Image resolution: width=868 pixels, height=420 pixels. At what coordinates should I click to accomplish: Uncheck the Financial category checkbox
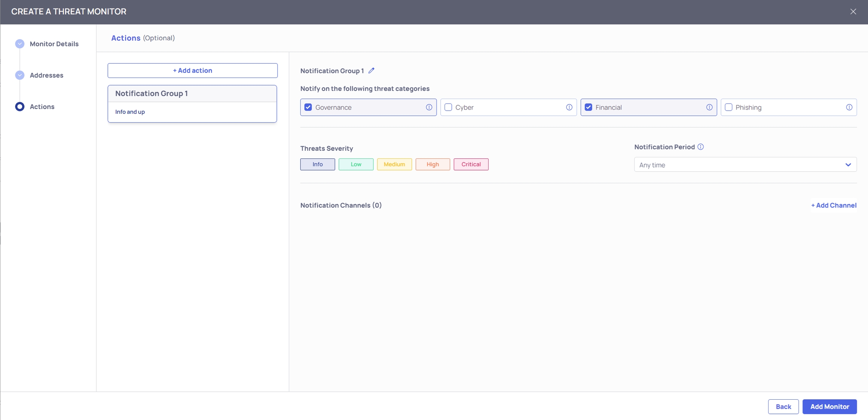pyautogui.click(x=588, y=107)
